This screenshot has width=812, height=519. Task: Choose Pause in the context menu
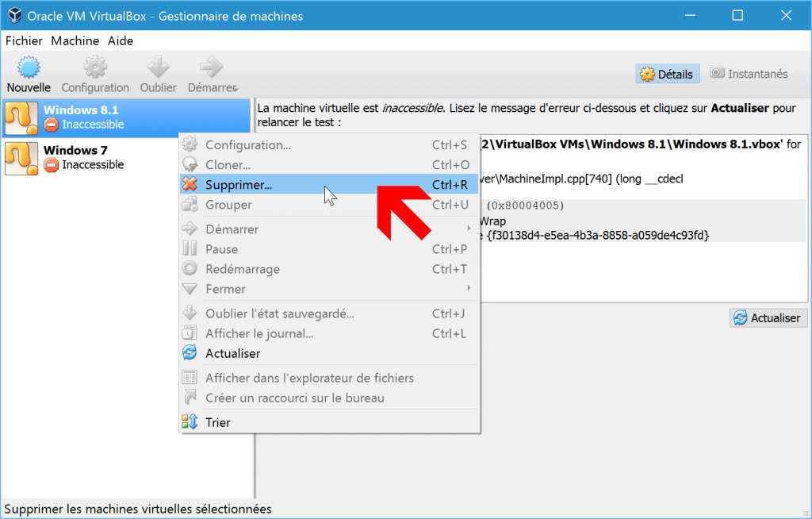(329, 249)
